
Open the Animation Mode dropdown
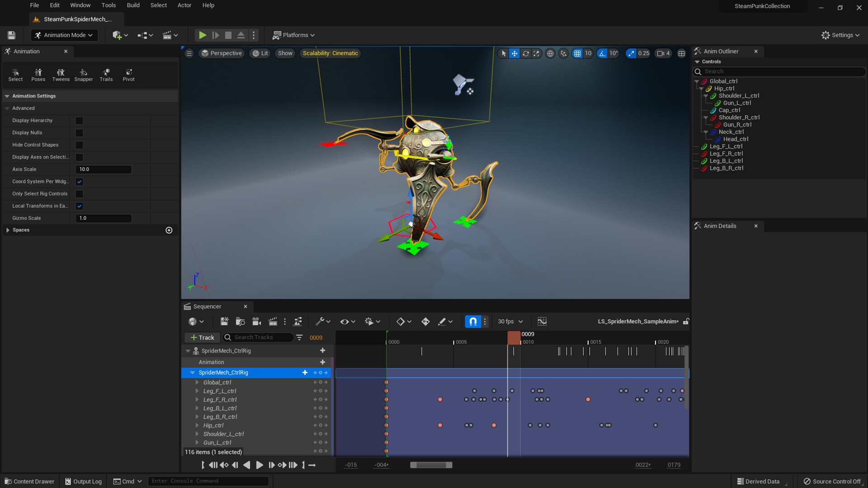[64, 35]
